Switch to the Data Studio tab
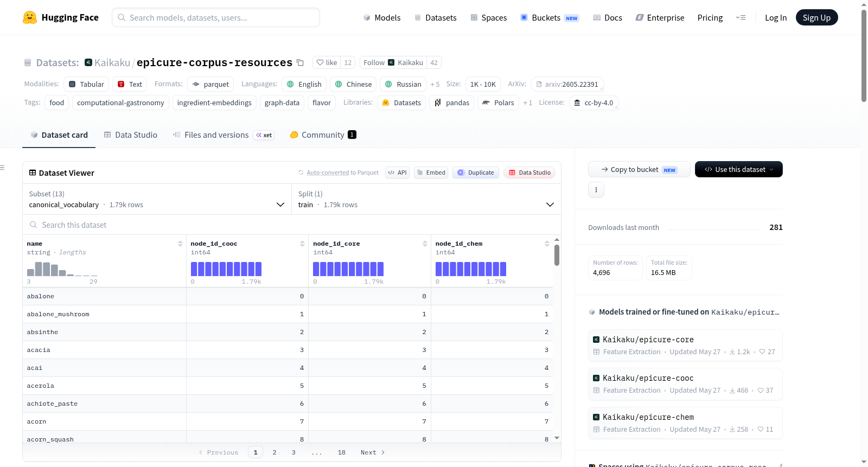 pyautogui.click(x=131, y=135)
